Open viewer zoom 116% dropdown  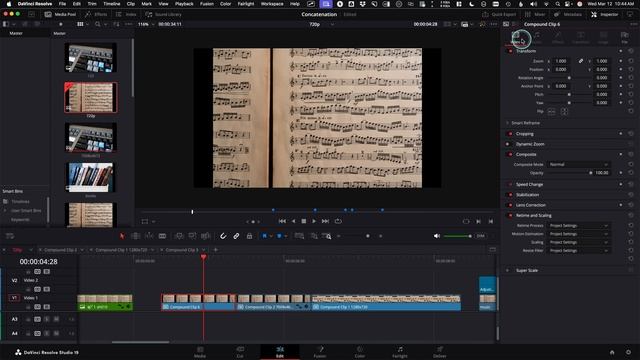tap(146, 24)
